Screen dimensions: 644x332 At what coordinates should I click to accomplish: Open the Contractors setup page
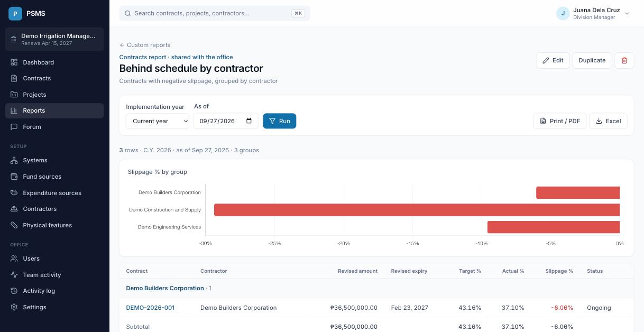pos(54,209)
